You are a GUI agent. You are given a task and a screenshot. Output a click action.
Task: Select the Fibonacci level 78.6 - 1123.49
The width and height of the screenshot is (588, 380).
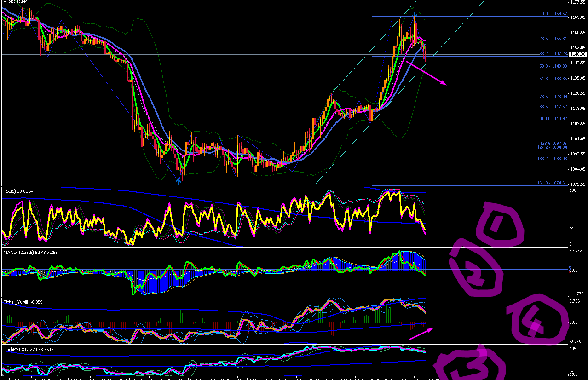coord(554,96)
